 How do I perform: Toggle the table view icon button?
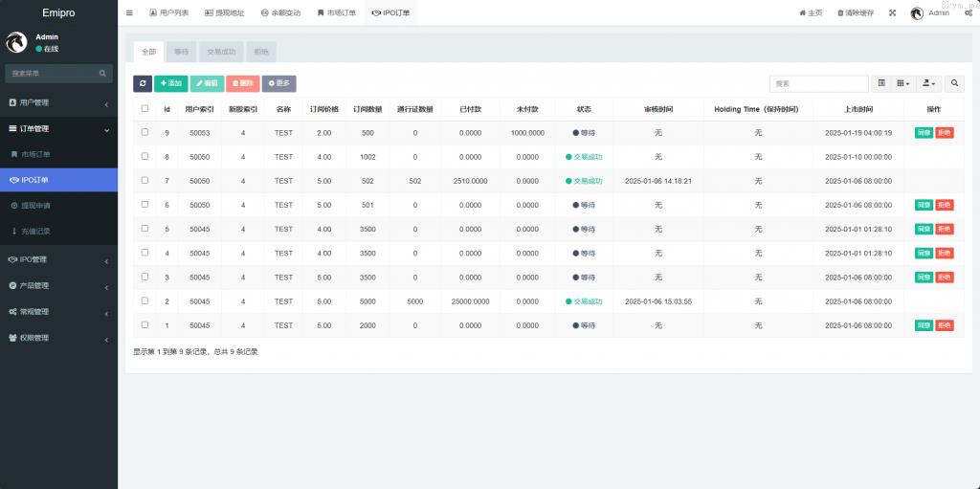(x=881, y=84)
